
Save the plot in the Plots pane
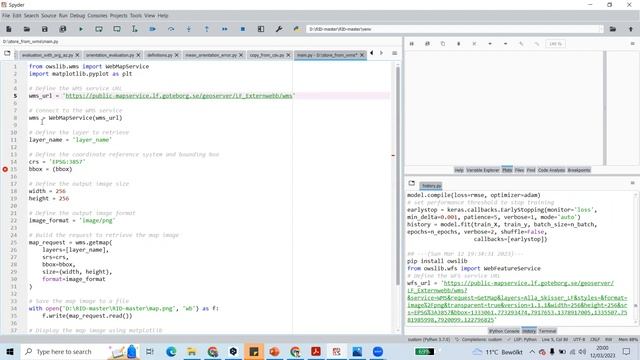click(411, 44)
